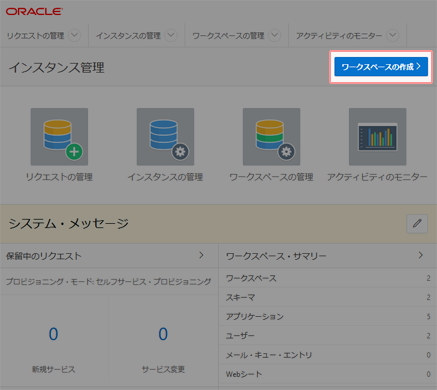Click the リクエストの管理 label under icon

point(59,177)
